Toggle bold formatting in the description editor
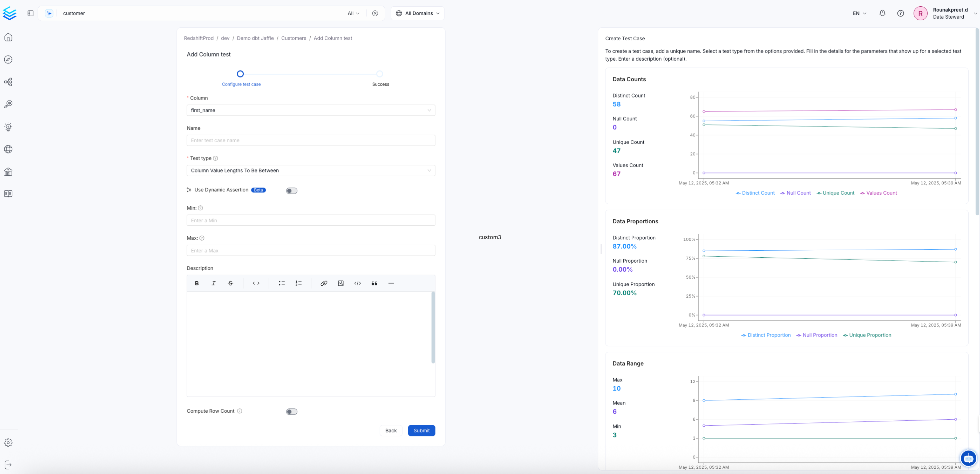 point(197,283)
